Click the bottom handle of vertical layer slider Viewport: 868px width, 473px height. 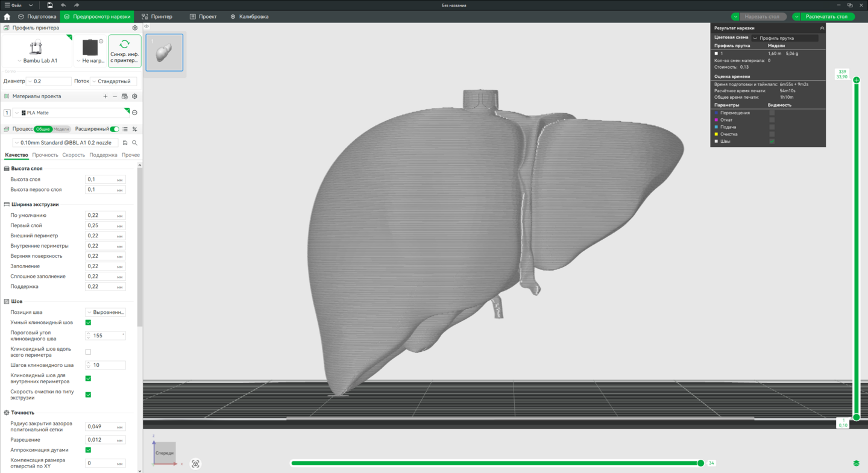point(857,417)
